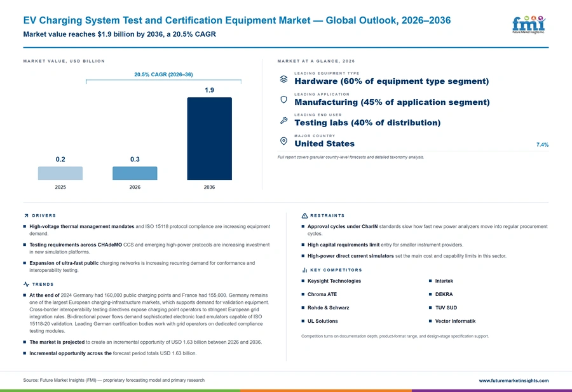This screenshot has height=392, width=572.
Task: Click the Key Competitors section heading
Action: click(x=336, y=270)
